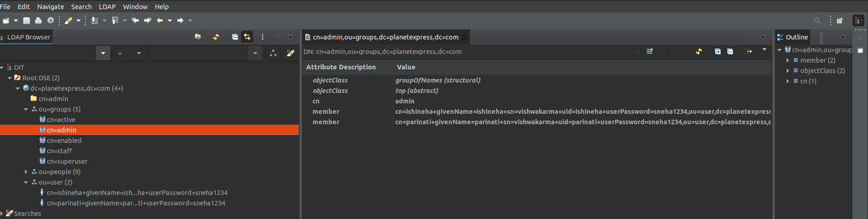
Task: Click the Expand All icon in entry editor
Action: point(718,51)
